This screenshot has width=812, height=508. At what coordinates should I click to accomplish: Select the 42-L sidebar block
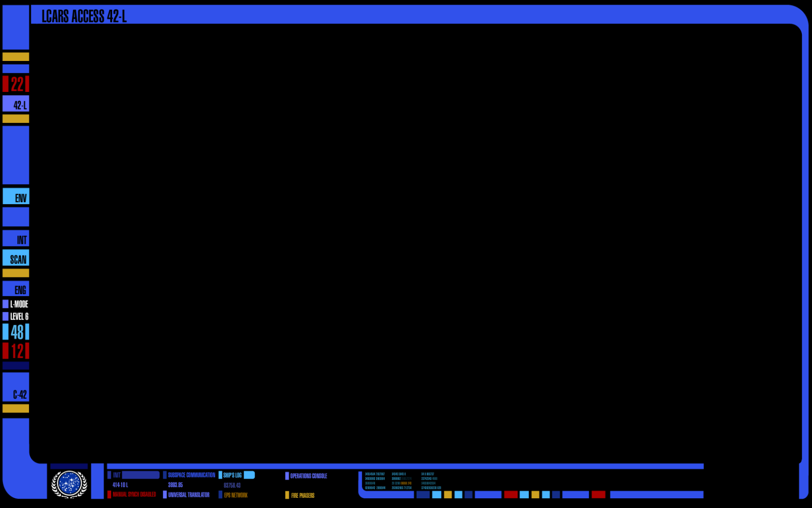coord(16,104)
